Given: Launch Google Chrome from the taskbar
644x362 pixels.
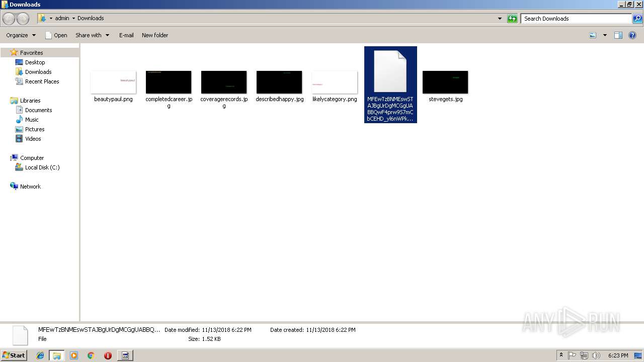Looking at the screenshot, I should point(91,355).
